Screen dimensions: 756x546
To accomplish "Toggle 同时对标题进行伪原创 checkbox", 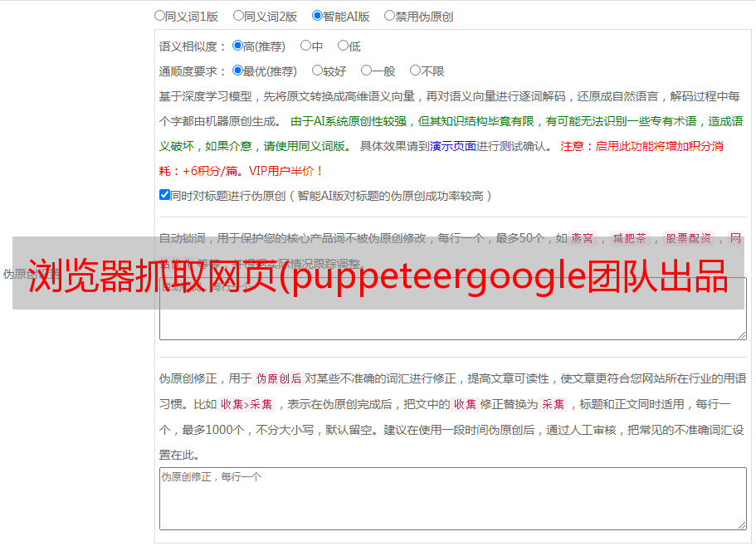I will pos(164,195).
